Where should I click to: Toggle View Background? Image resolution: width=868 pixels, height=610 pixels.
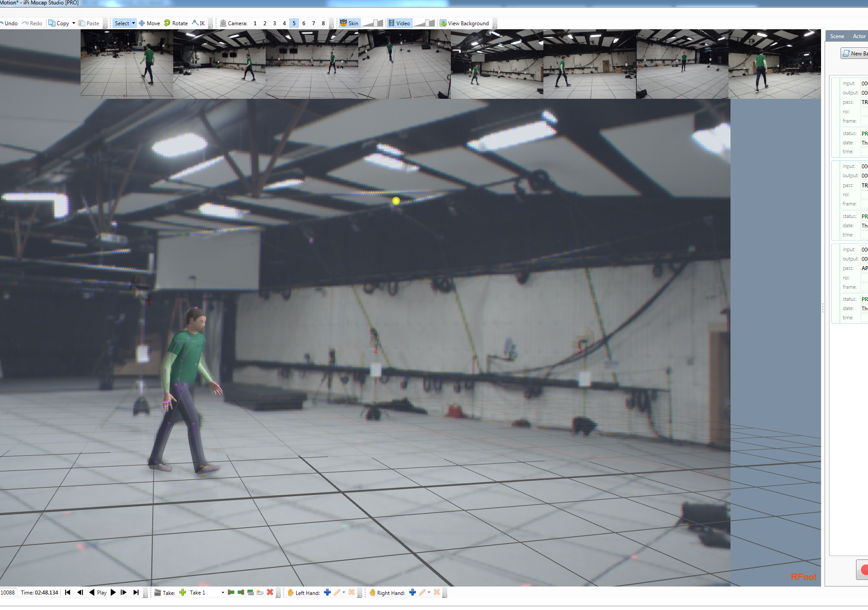tap(464, 23)
